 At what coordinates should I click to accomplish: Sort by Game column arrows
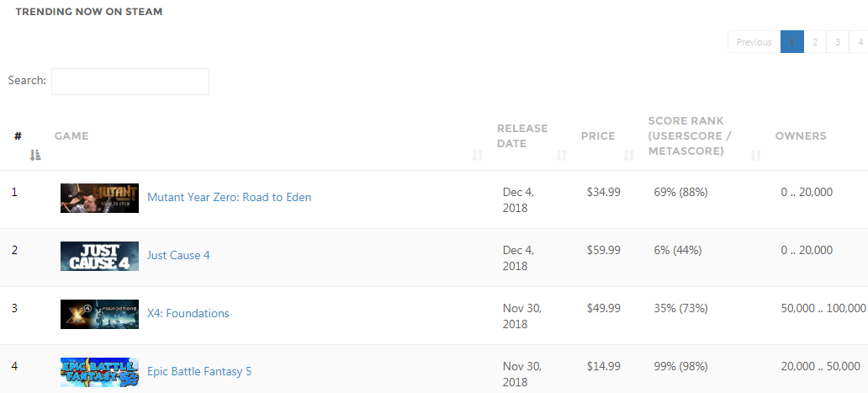pyautogui.click(x=478, y=156)
